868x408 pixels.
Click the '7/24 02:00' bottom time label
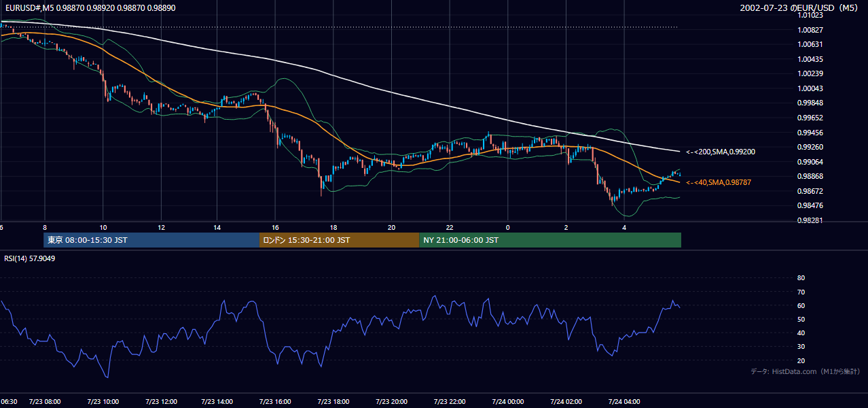point(566,402)
